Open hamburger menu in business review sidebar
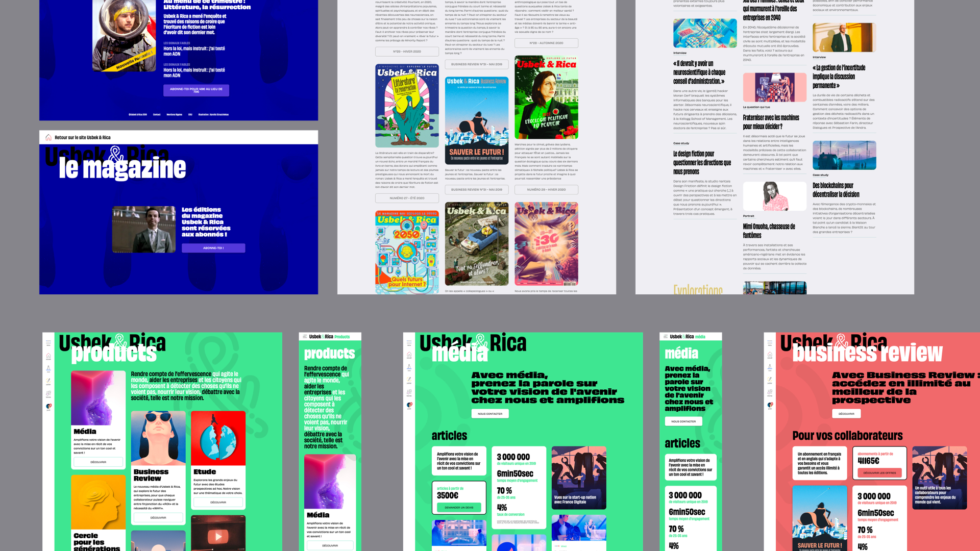The image size is (980, 551). [770, 342]
